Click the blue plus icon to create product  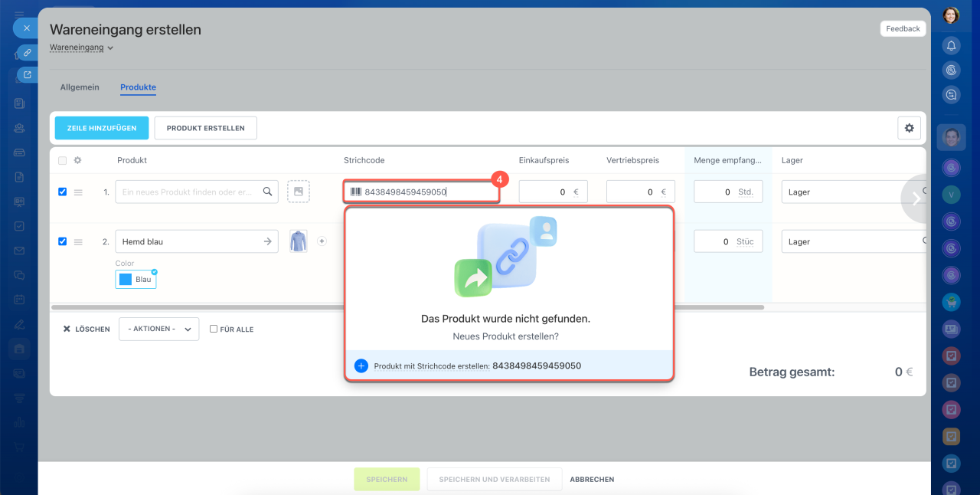[x=361, y=366]
